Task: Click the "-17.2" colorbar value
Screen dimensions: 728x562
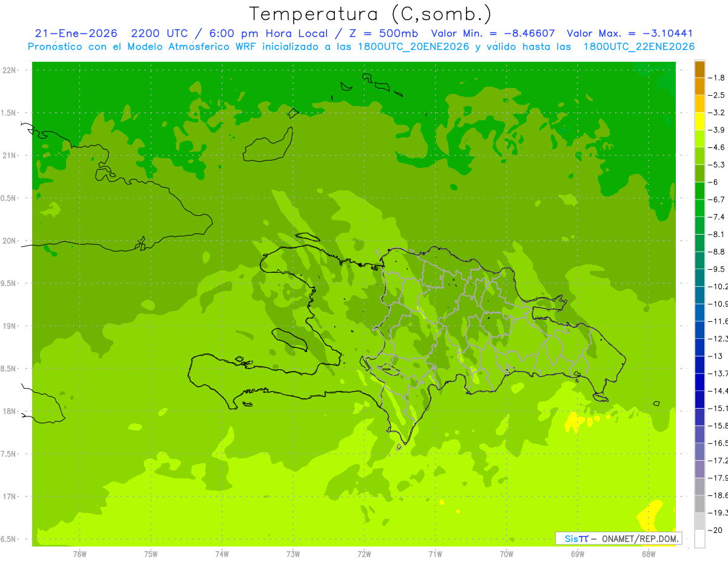Action: (719, 461)
